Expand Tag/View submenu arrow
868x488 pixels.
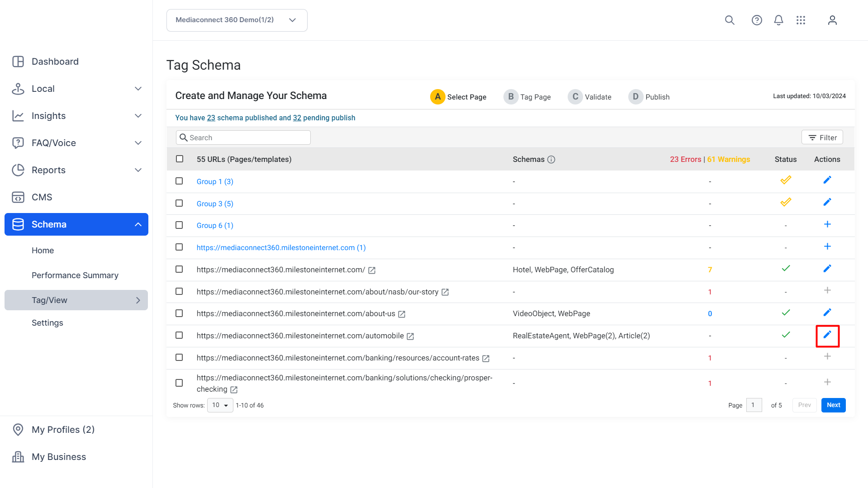point(138,300)
